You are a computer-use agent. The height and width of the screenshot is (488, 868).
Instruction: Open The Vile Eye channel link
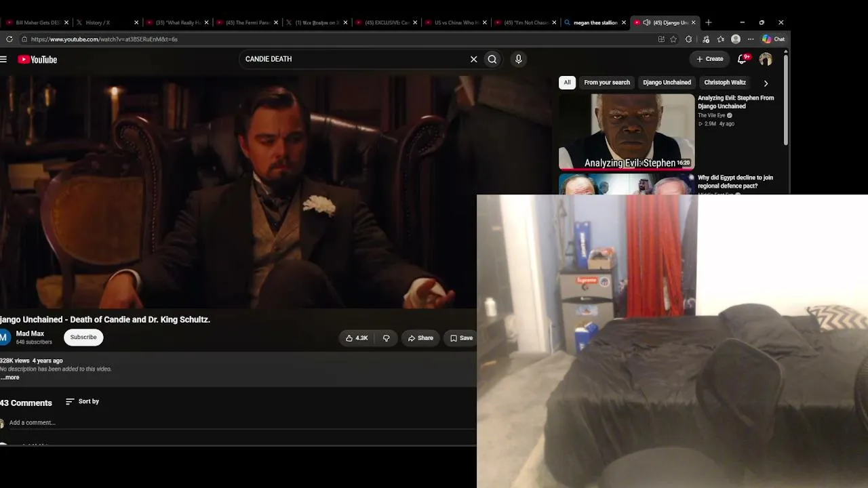tap(711, 116)
